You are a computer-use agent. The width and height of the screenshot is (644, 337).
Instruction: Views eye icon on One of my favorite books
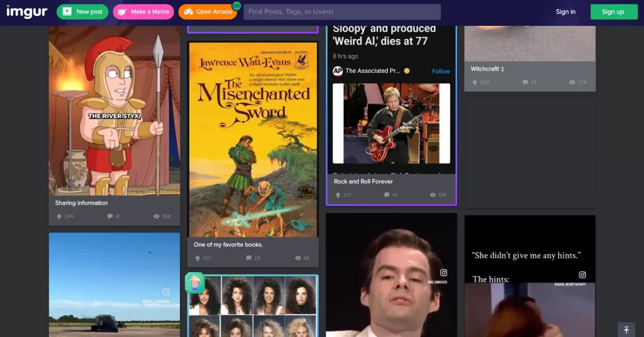(297, 258)
